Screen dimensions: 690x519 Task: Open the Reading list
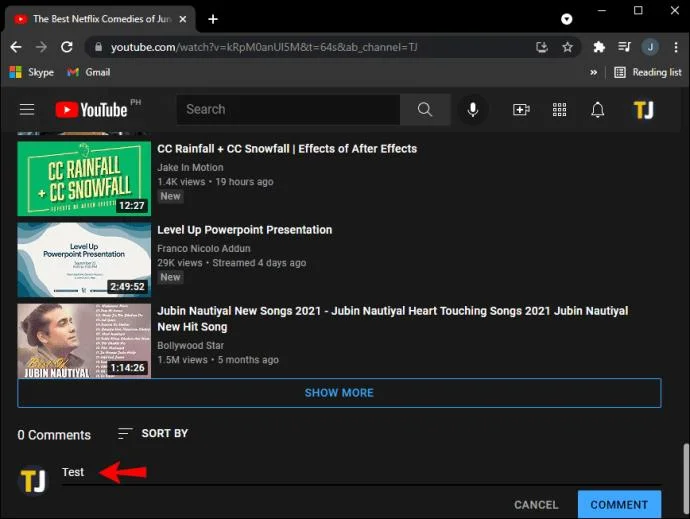648,72
